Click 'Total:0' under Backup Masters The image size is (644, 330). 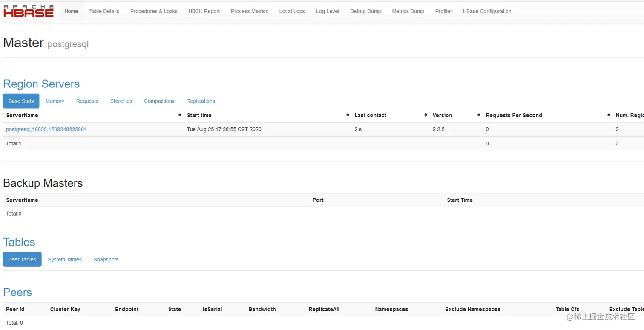[14, 214]
